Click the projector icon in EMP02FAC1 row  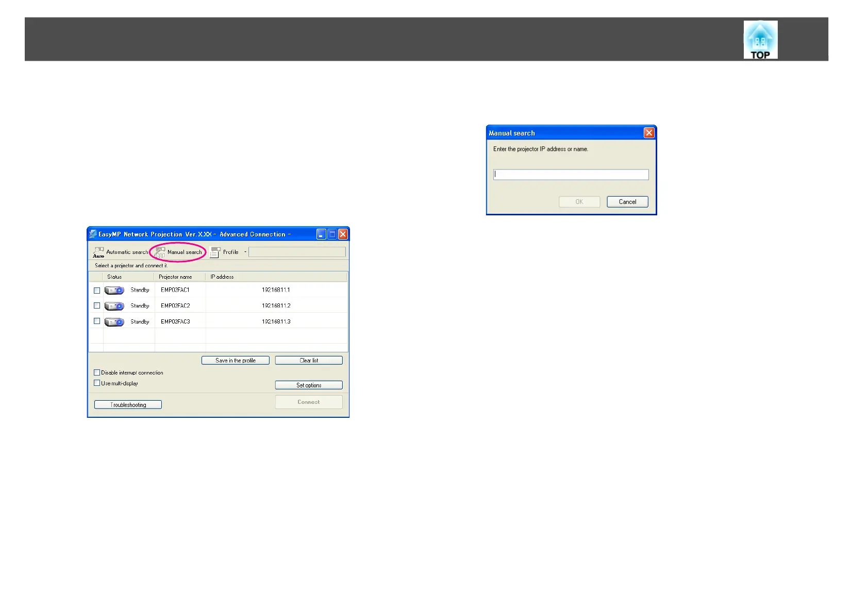point(114,291)
